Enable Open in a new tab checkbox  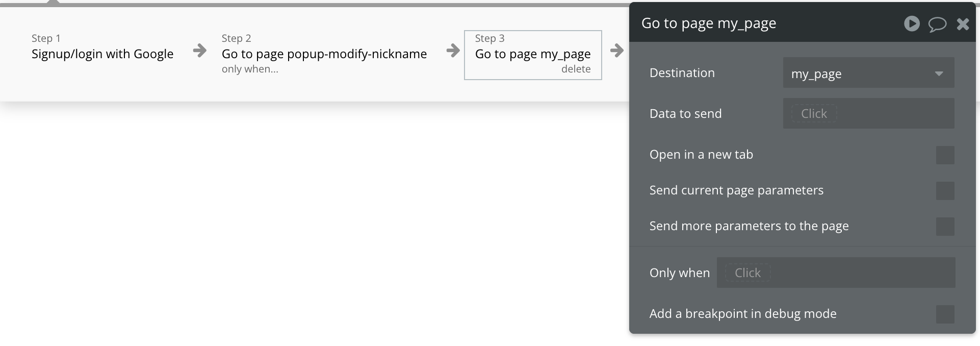tap(945, 155)
